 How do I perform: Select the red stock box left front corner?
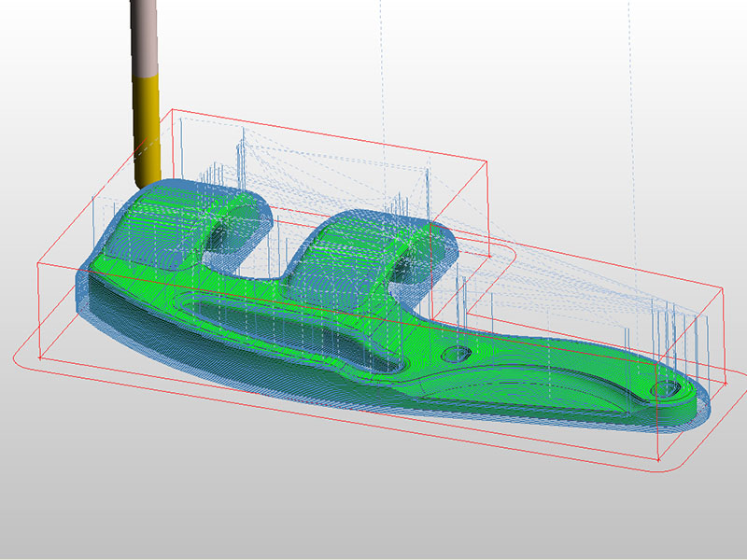(x=38, y=357)
